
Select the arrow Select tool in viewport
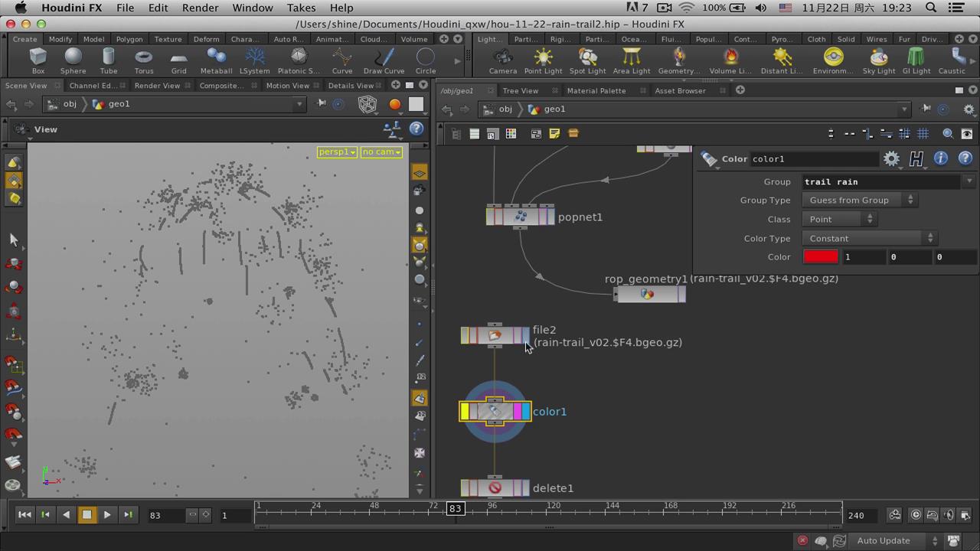tap(13, 240)
